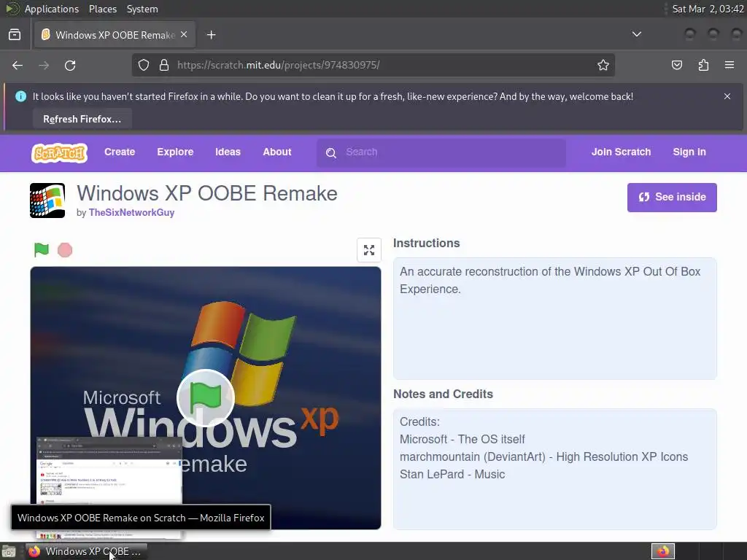
Task: Click the info icon in the notification bar
Action: click(x=20, y=96)
